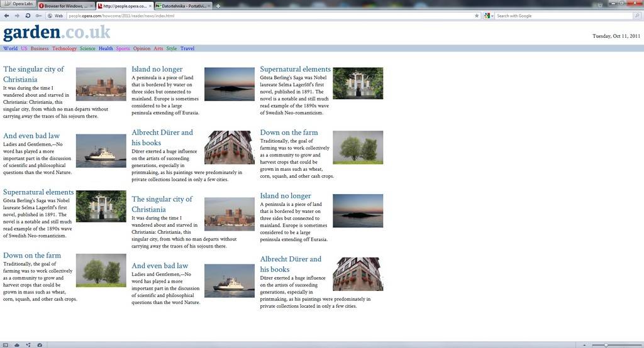Toggle the panels button in status bar

[x=6, y=345]
